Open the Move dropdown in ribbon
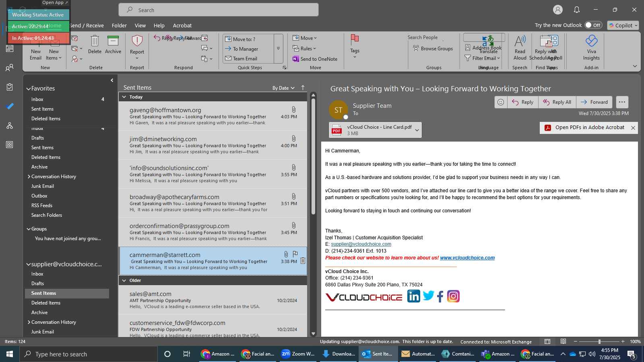This screenshot has width=644, height=362. click(x=305, y=38)
